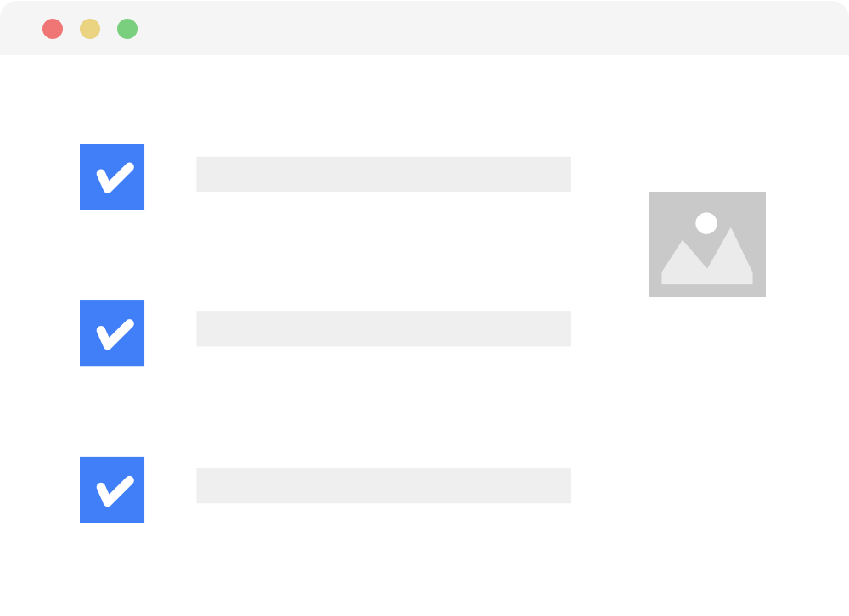Click the green maximize window dot
Screen dimensions: 849x616
point(127,29)
